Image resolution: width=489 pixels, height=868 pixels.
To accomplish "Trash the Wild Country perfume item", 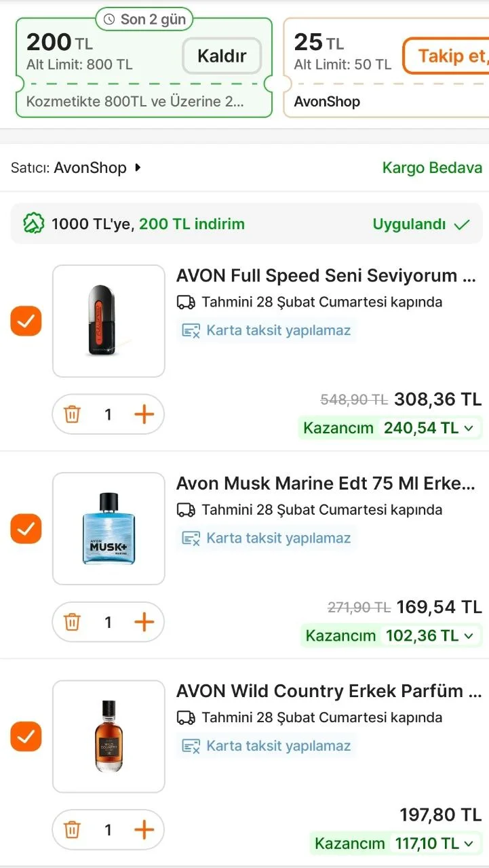I will click(x=72, y=829).
